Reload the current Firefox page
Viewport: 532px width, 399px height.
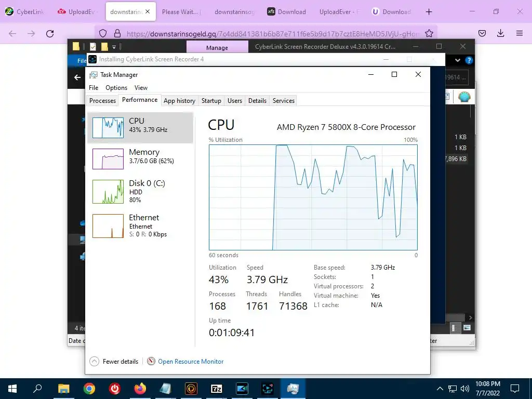coord(50,33)
